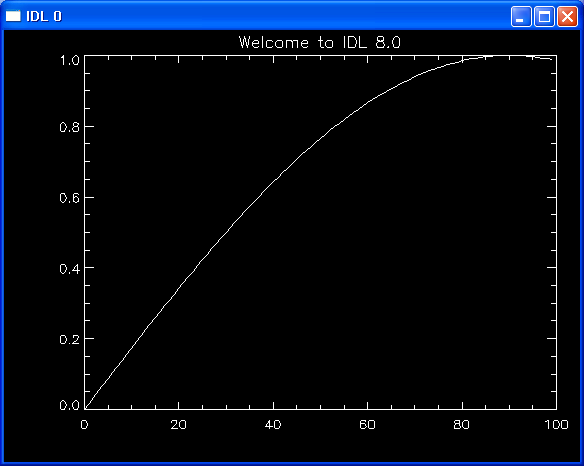Click the x-axis label 80
Viewport: 584px width, 466px height.
pyautogui.click(x=462, y=425)
